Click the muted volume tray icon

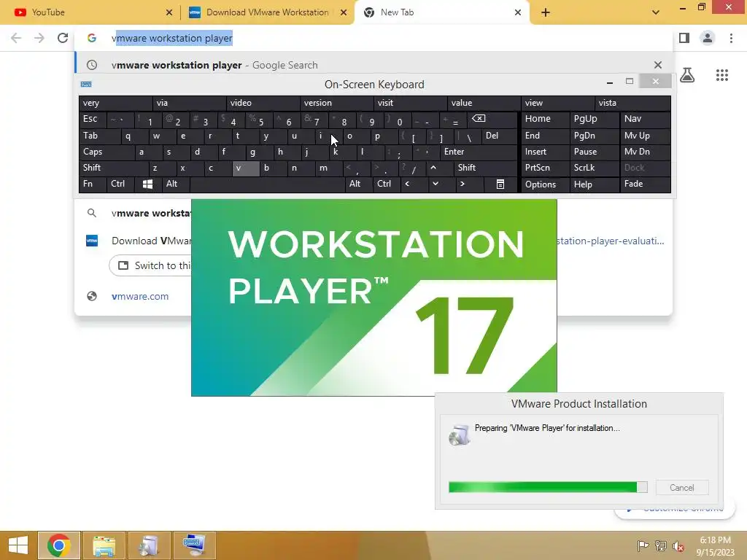pyautogui.click(x=678, y=545)
